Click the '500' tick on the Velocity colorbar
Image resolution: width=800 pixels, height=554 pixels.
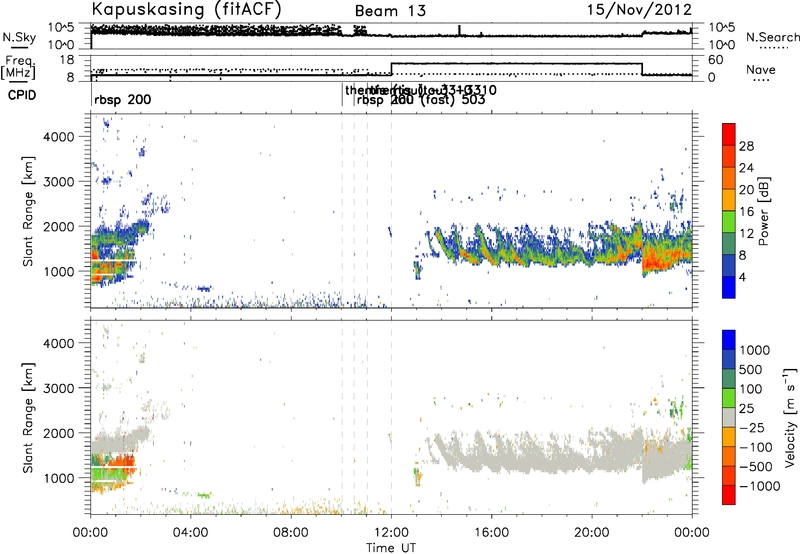click(751, 369)
